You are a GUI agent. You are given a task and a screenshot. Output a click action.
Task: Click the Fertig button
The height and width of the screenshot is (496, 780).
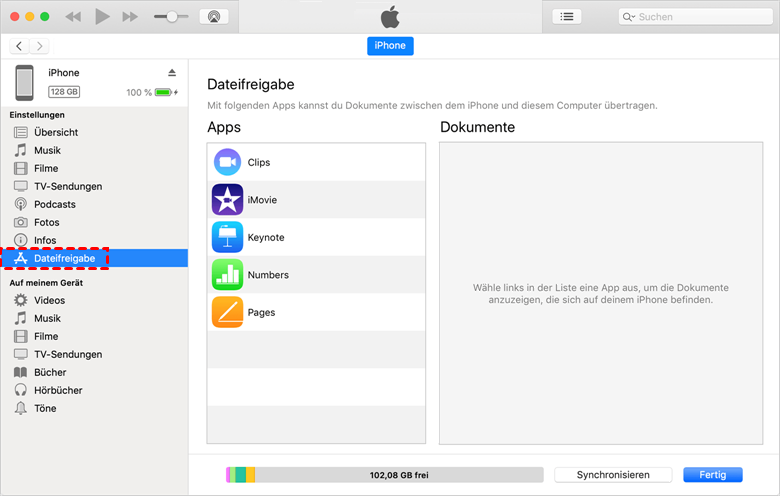point(713,475)
